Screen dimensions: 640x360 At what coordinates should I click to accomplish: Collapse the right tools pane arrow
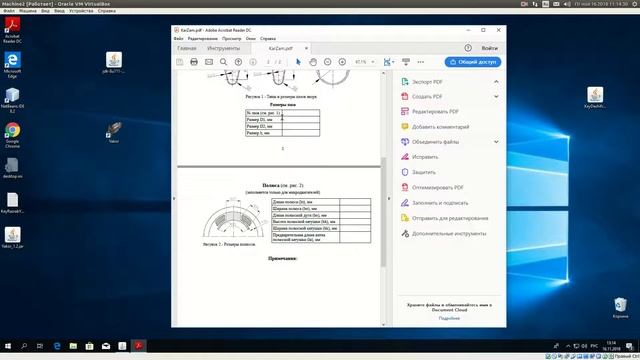(389, 199)
